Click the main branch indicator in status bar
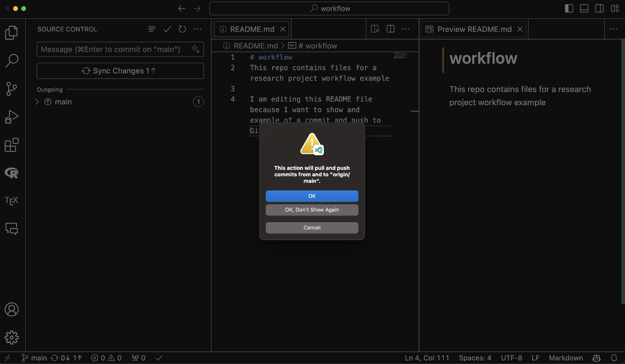The width and height of the screenshot is (625, 364). tap(35, 358)
